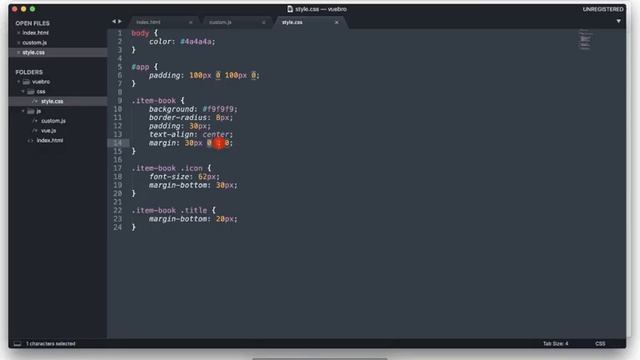This screenshot has width=640, height=360.
Task: Close index.html in the Open Files list
Action: coord(18,33)
